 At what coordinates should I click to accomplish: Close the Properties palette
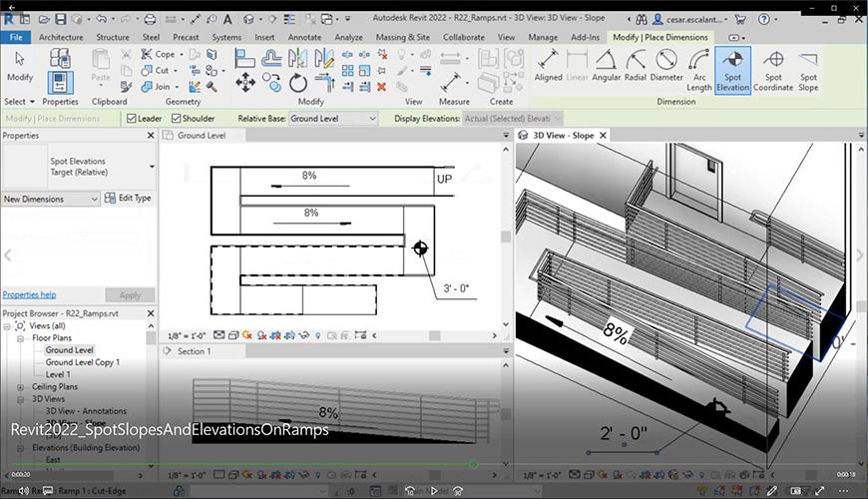tap(151, 136)
